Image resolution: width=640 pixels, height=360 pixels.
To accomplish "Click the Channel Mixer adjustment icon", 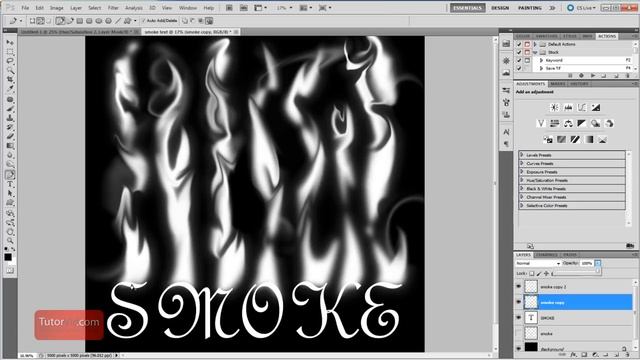I will click(x=609, y=123).
